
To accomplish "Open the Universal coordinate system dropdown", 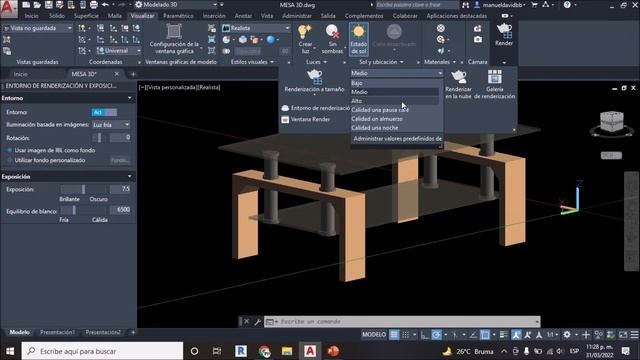I will click(x=118, y=51).
